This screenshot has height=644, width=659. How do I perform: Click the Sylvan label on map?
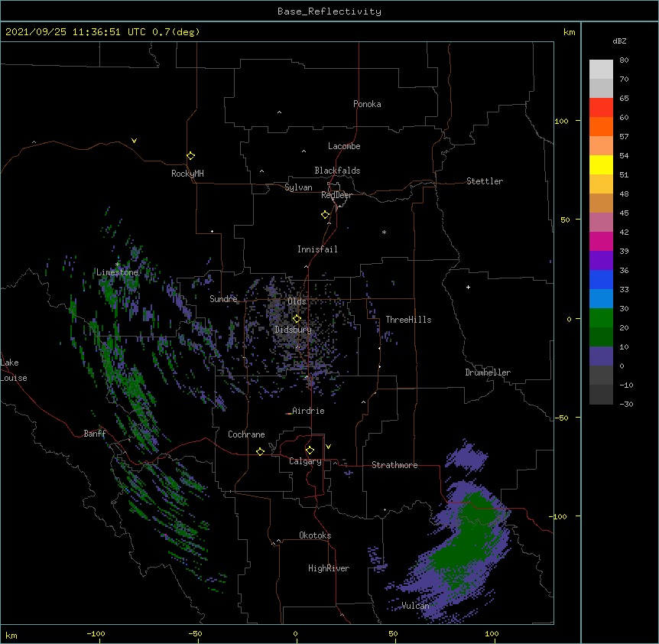click(x=298, y=187)
